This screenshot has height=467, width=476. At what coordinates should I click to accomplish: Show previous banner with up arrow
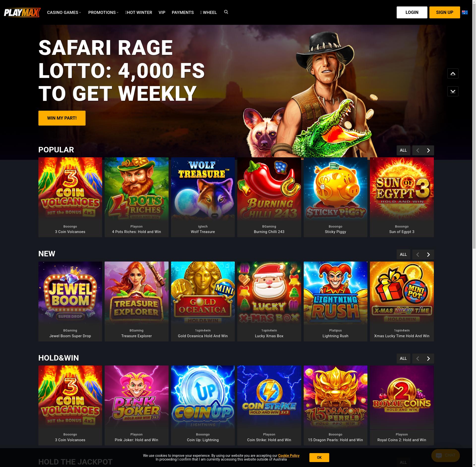[453, 73]
